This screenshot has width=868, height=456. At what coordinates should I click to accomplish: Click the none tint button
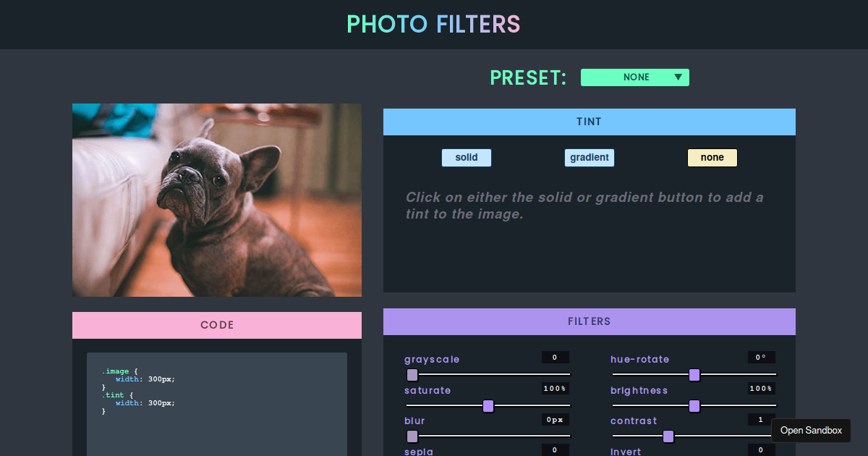tap(712, 158)
